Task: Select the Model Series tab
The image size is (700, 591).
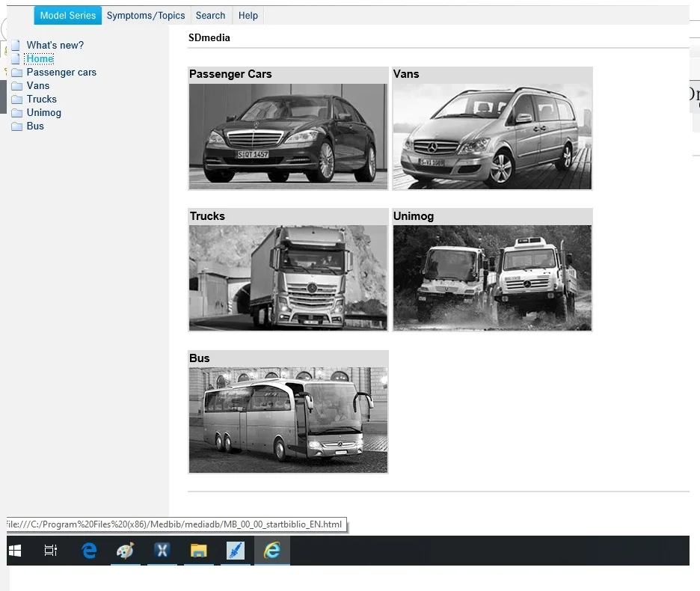Action: pyautogui.click(x=68, y=16)
